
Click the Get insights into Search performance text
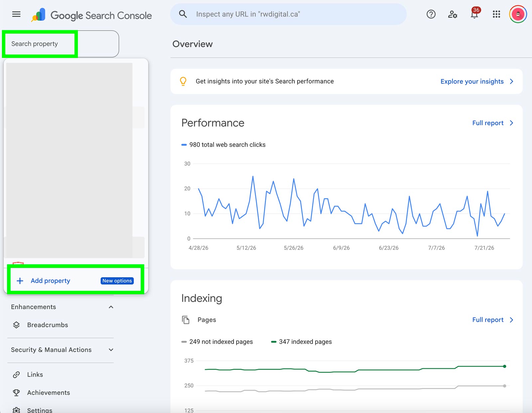[265, 81]
